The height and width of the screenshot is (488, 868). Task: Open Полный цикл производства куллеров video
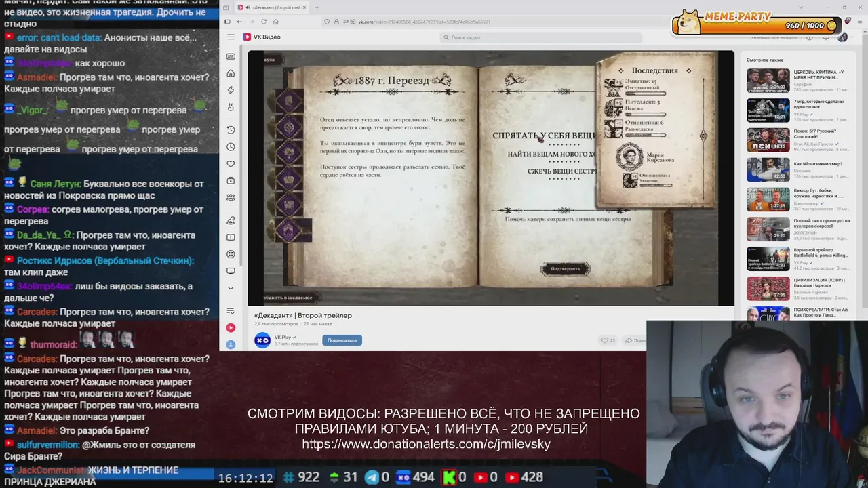pyautogui.click(x=768, y=229)
